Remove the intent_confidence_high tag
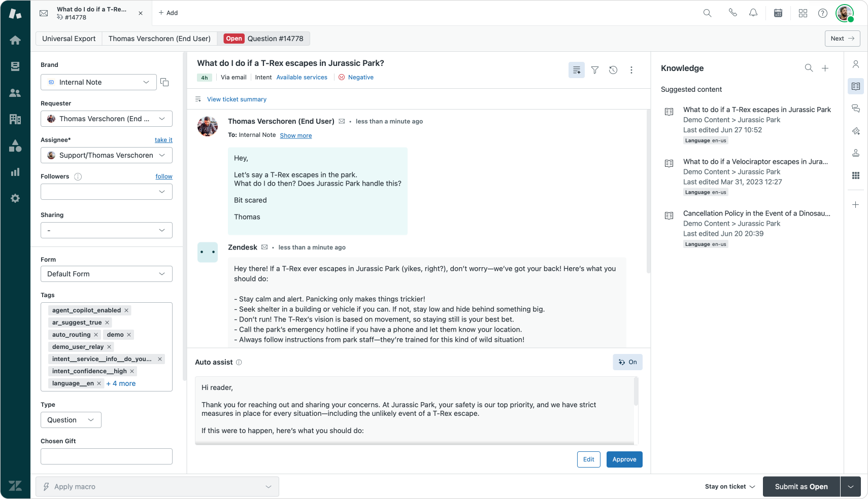The width and height of the screenshot is (868, 499). (132, 371)
